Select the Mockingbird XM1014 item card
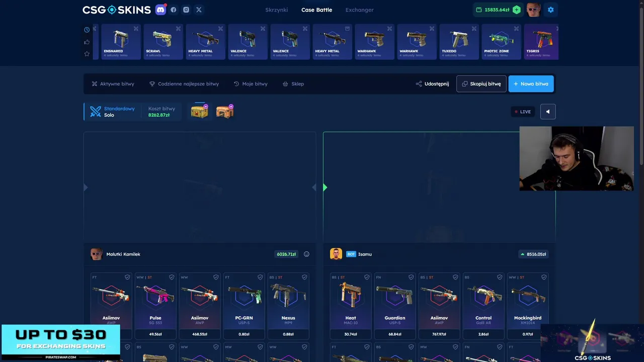This screenshot has width=644, height=362. click(528, 306)
